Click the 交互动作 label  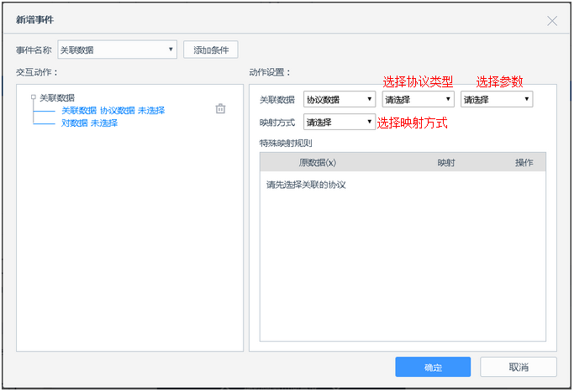37,72
